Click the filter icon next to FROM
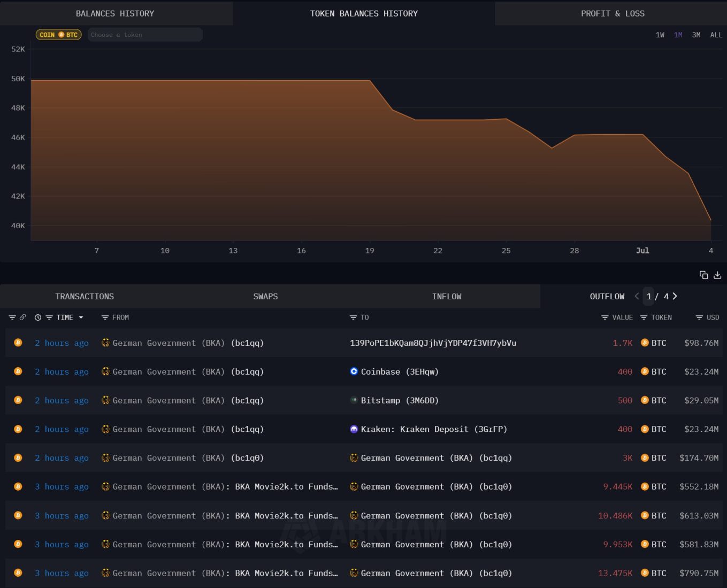The height and width of the screenshot is (588, 727). point(105,318)
